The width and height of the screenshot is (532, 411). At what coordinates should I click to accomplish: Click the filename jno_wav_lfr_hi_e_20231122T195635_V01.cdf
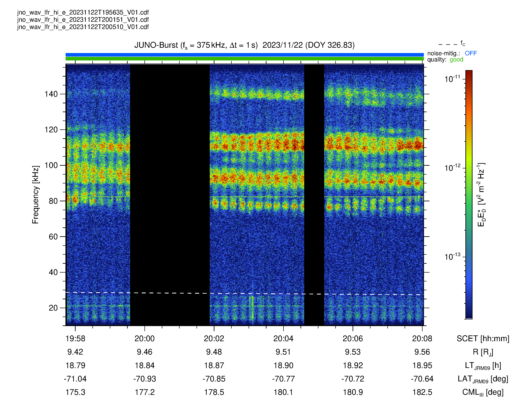(83, 12)
